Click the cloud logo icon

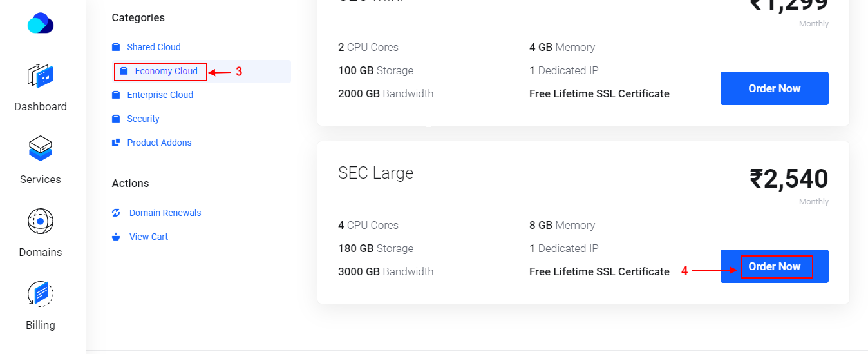point(41,24)
